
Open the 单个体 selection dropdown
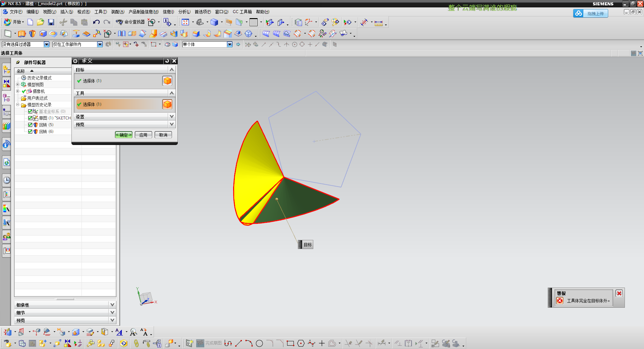click(x=230, y=44)
